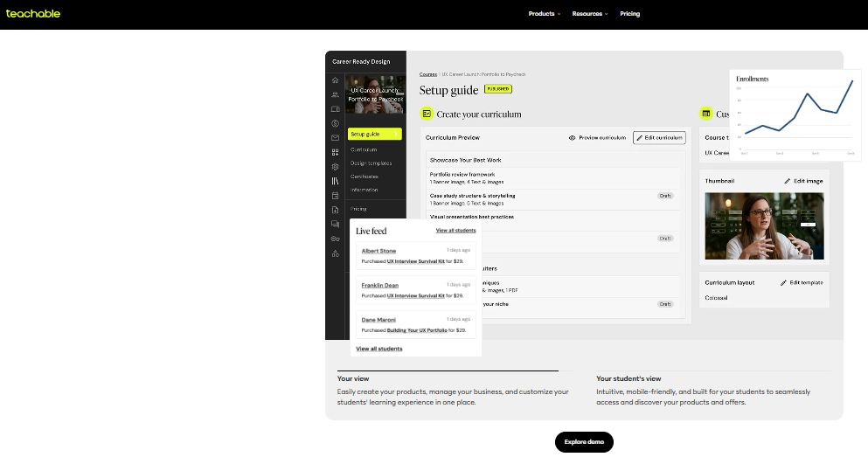Open Albert Stone's student profile
Viewport: 868px width, 464px height.
pyautogui.click(x=378, y=251)
